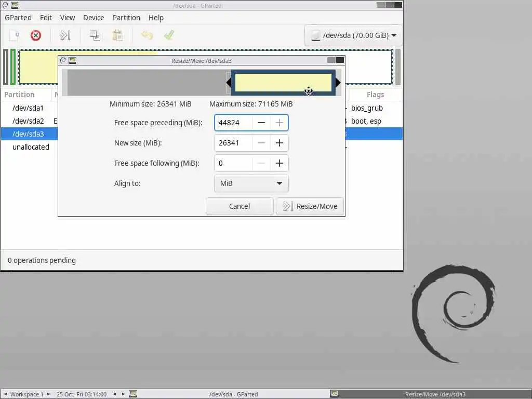Viewport: 532px width, 399px height.
Task: Click the Maximum size 71165 MiB label
Action: (x=251, y=104)
